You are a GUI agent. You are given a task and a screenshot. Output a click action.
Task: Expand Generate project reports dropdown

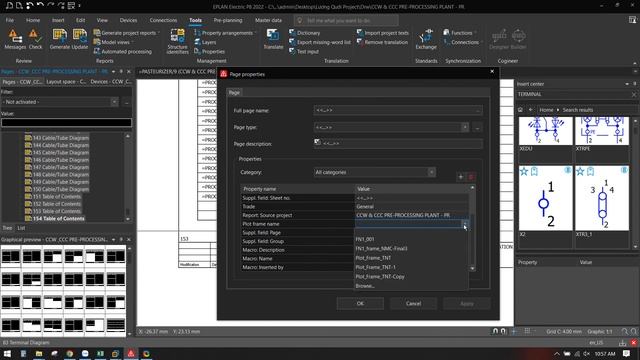click(159, 33)
